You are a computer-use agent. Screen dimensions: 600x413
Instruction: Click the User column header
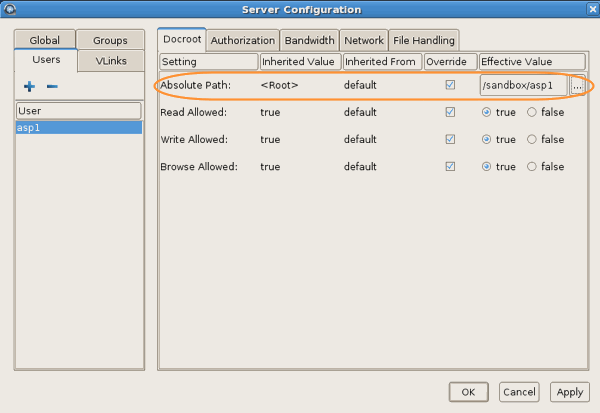78,111
